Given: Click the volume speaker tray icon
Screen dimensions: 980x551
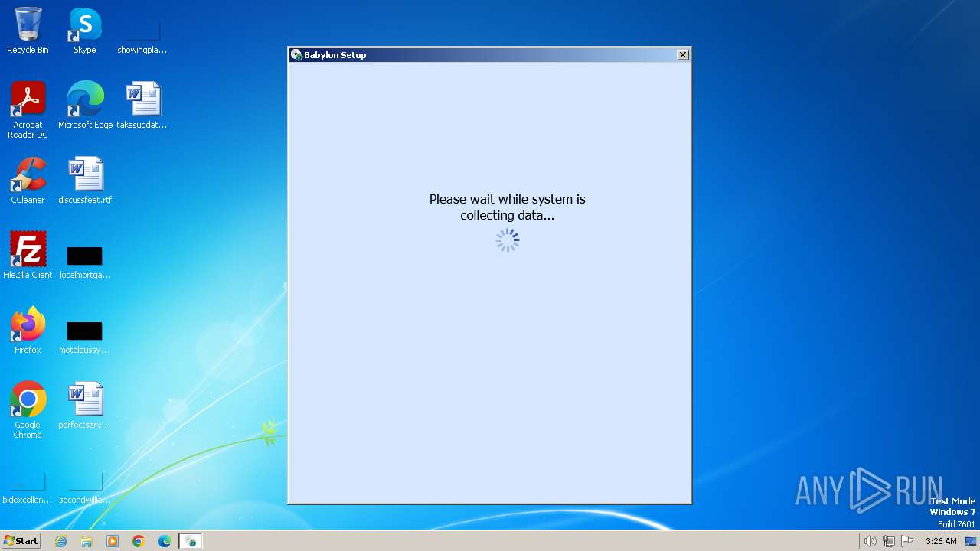Looking at the screenshot, I should pos(870,541).
